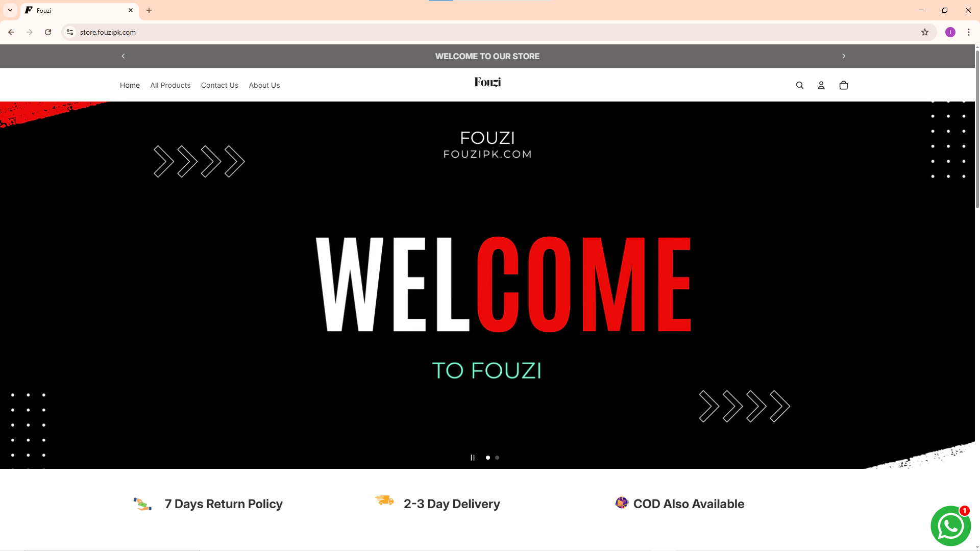The height and width of the screenshot is (551, 980).
Task: Expand the tab search dropdown arrow
Action: (x=10, y=10)
